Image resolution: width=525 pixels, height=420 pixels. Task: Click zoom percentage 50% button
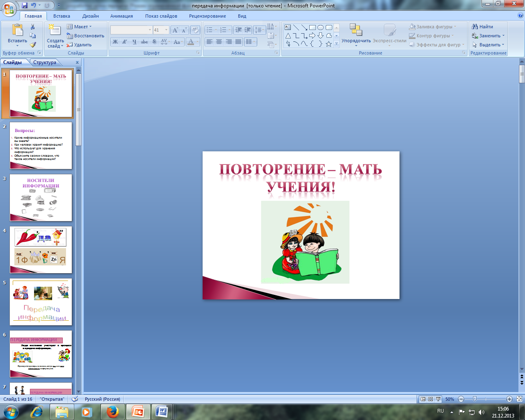(450, 399)
